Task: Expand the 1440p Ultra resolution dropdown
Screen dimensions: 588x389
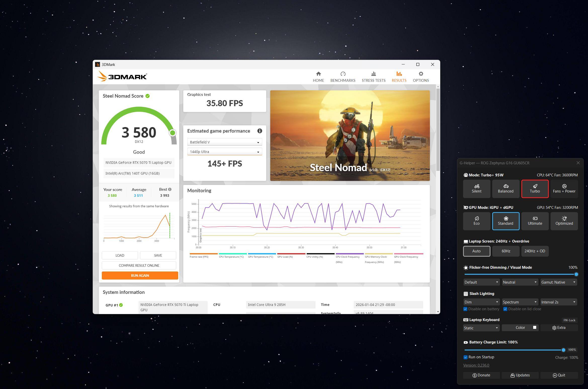Action: 224,152
